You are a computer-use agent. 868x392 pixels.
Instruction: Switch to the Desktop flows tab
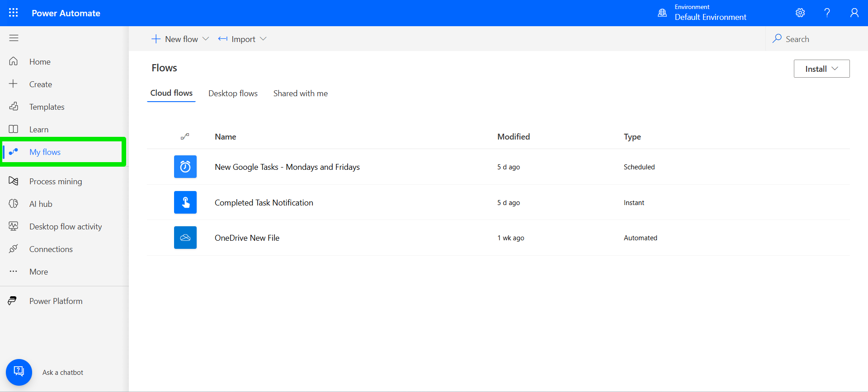coord(233,93)
